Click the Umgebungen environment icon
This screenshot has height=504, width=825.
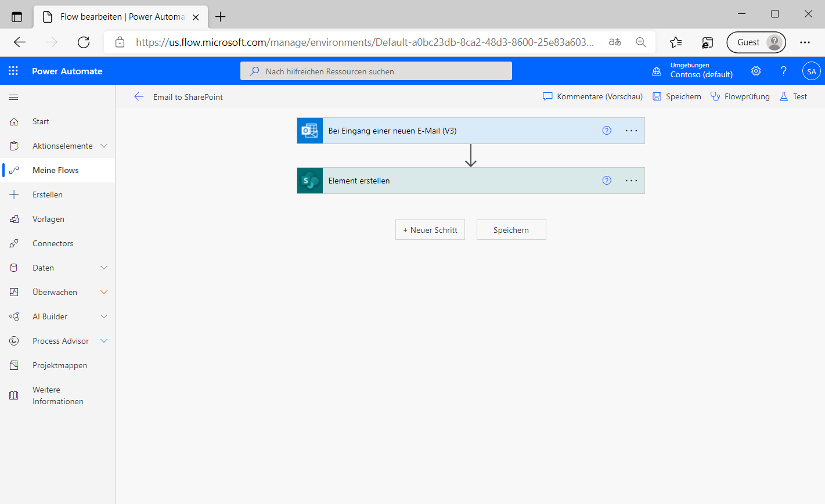657,71
